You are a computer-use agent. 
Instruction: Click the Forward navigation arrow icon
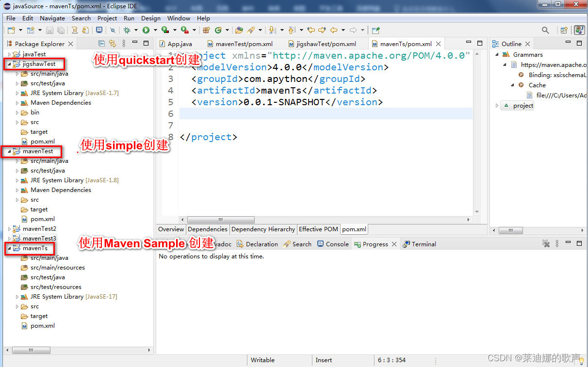click(x=353, y=30)
